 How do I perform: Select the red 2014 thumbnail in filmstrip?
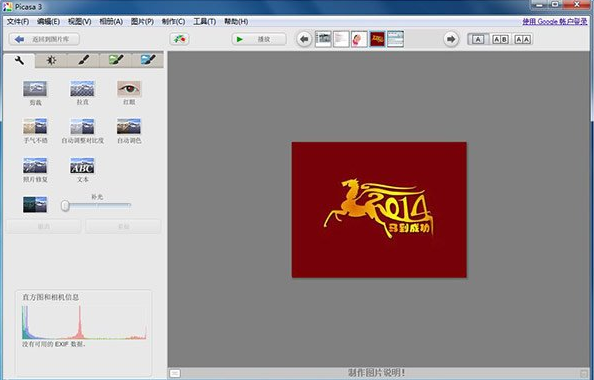click(377, 39)
